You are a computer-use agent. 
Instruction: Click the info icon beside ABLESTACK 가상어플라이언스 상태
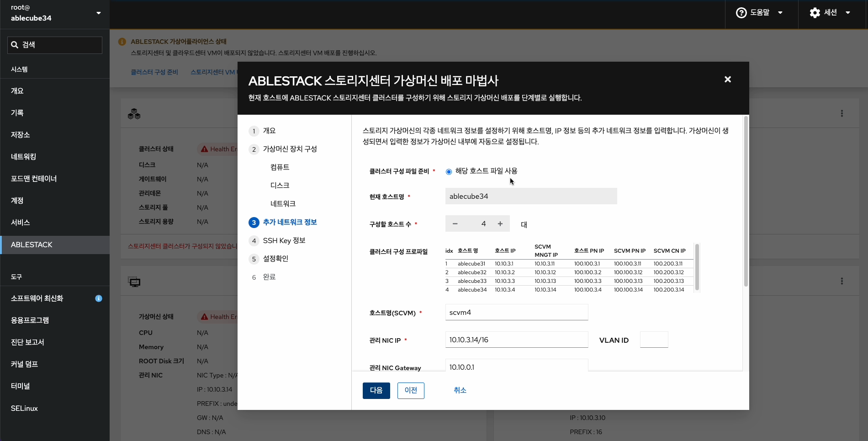pos(122,41)
